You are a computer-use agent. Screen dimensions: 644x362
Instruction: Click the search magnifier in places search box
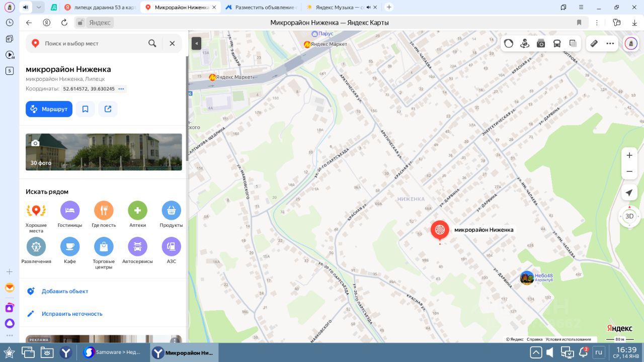point(152,44)
